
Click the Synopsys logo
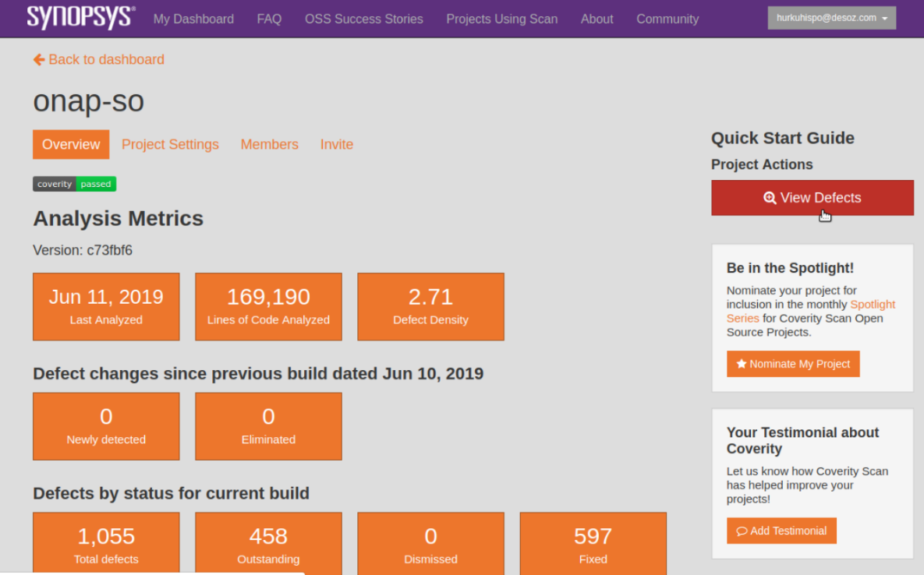pos(81,18)
